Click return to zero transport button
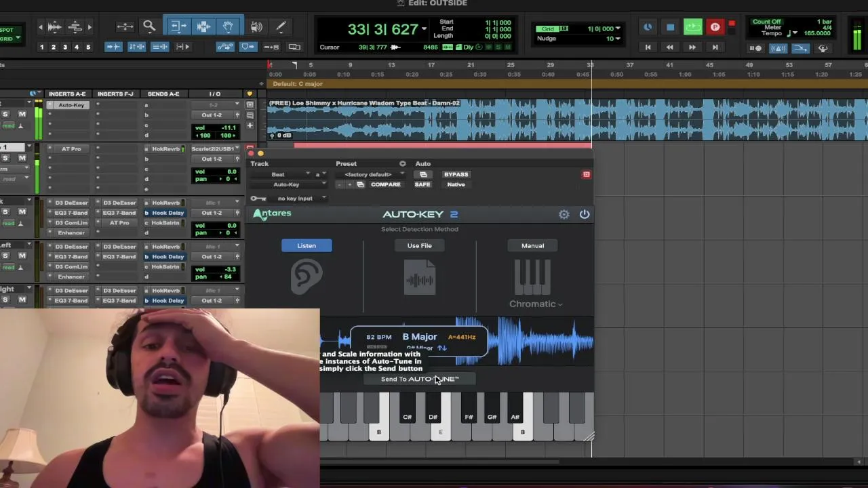Screen dimensions: 868x488 [x=648, y=47]
